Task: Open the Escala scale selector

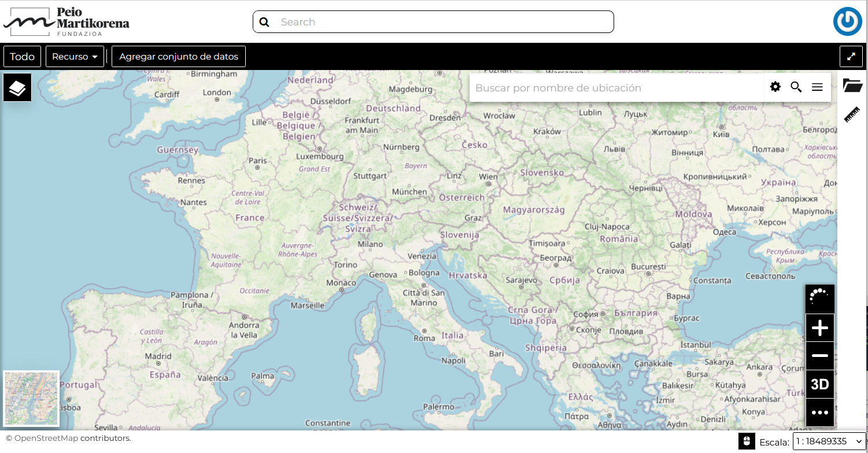Action: point(829,441)
